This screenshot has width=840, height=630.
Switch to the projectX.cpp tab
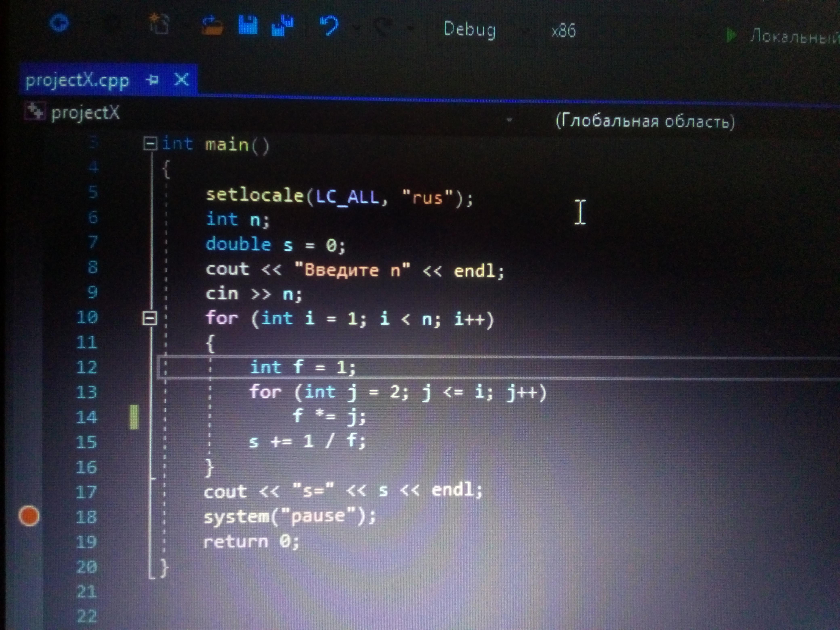(77, 81)
